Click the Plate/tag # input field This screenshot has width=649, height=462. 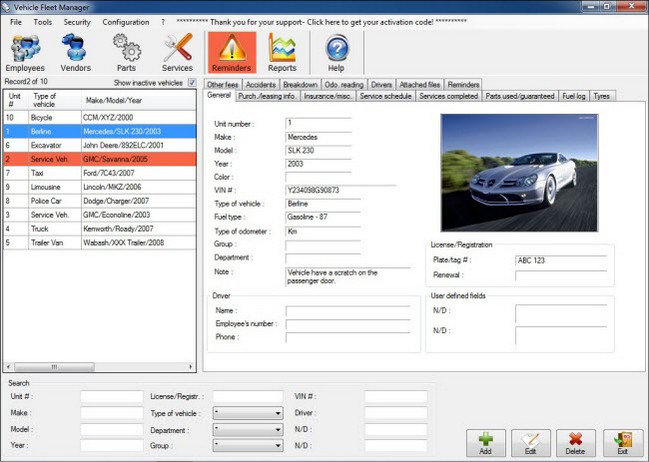click(560, 260)
